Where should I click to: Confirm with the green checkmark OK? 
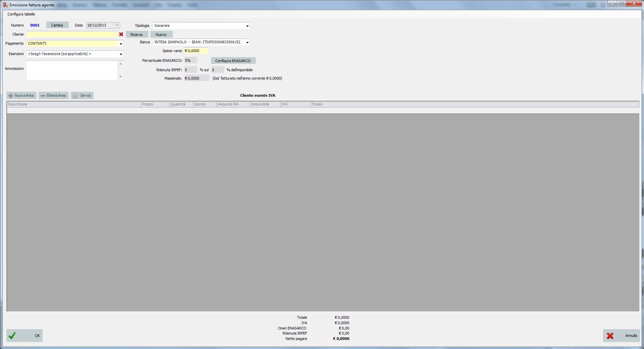pyautogui.click(x=12, y=336)
